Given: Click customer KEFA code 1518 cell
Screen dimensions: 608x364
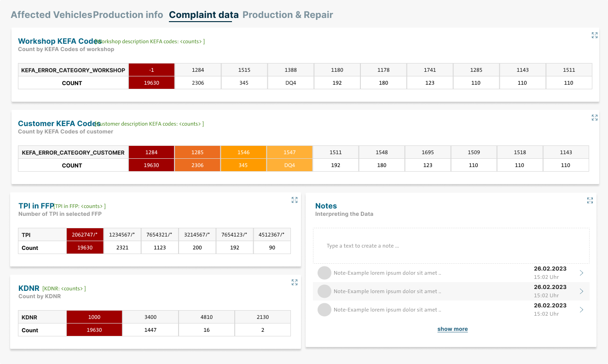Looking at the screenshot, I should pyautogui.click(x=520, y=152).
